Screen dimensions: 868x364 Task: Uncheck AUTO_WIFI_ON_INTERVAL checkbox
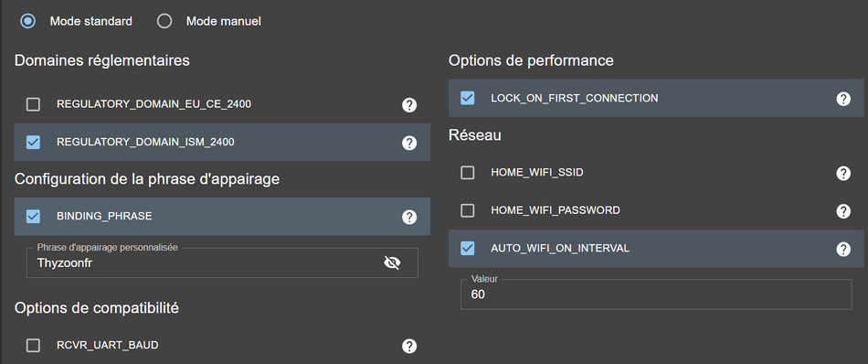click(468, 248)
